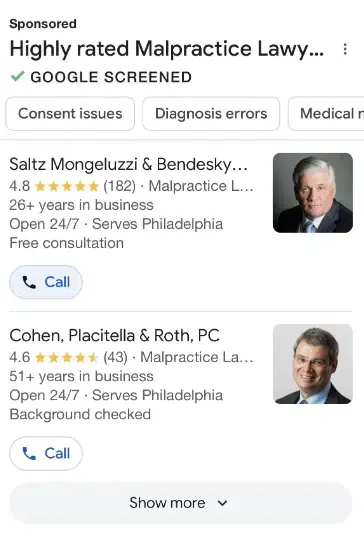Select the Consent issues filter chip

[x=70, y=113]
